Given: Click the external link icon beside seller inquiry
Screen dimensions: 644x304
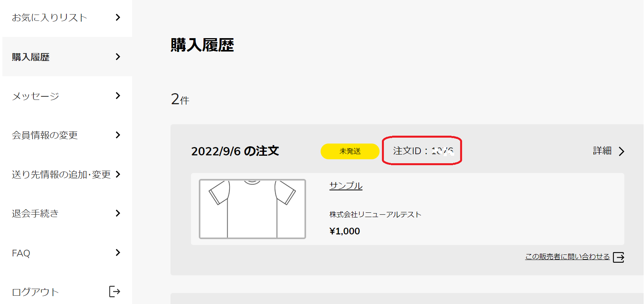Looking at the screenshot, I should [x=618, y=257].
